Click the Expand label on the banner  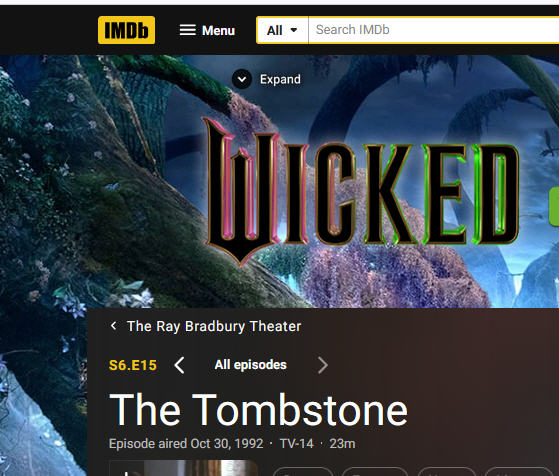pyautogui.click(x=280, y=79)
